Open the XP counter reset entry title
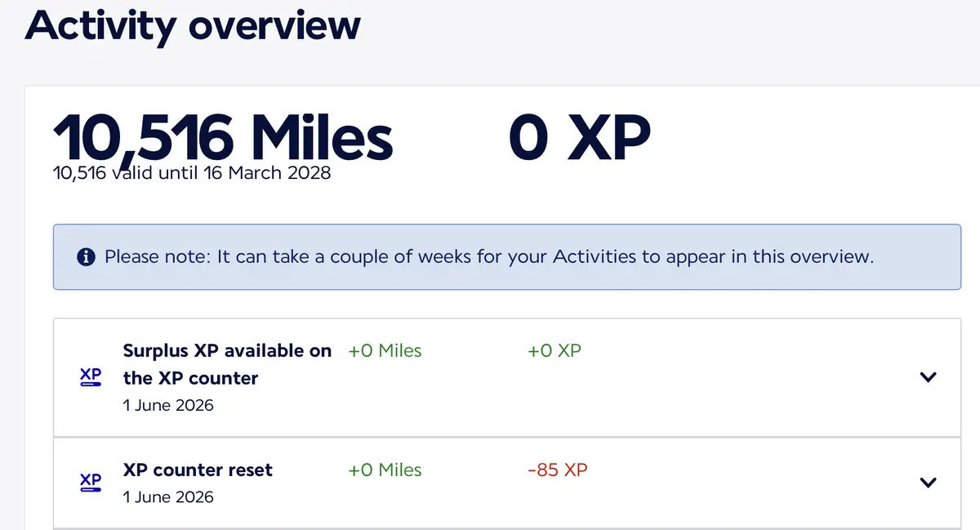The height and width of the screenshot is (530, 980). click(x=198, y=470)
